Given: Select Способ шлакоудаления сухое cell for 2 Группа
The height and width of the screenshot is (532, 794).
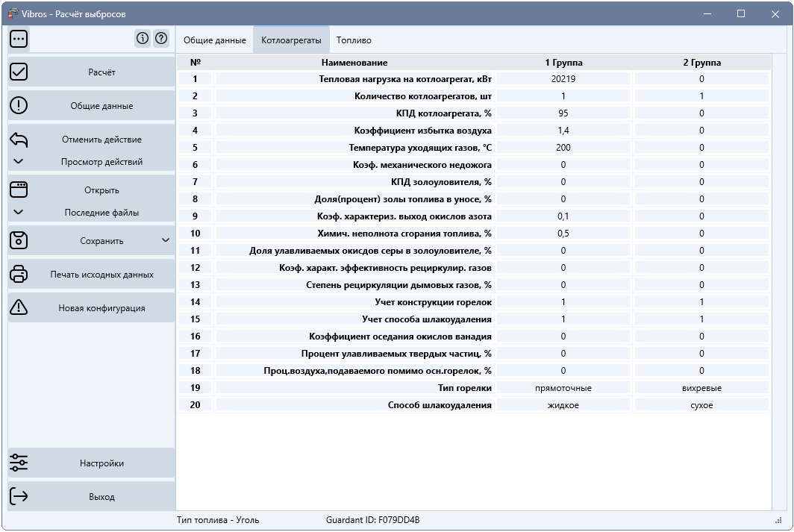Looking at the screenshot, I should click(x=701, y=405).
